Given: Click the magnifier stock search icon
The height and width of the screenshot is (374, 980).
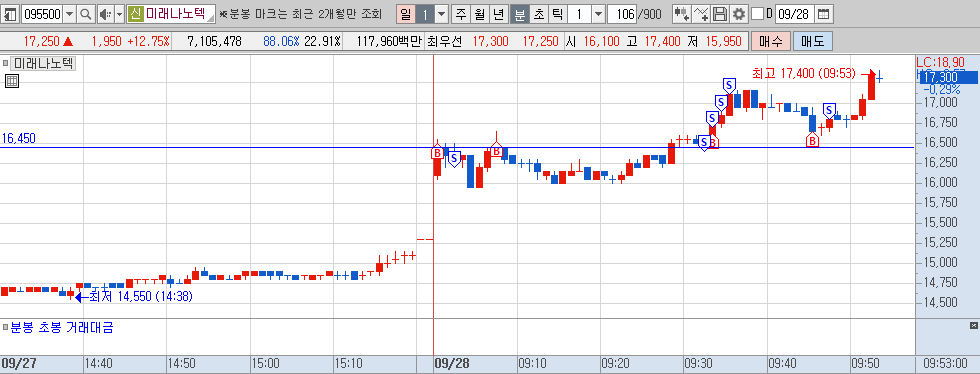Looking at the screenshot, I should (x=86, y=14).
